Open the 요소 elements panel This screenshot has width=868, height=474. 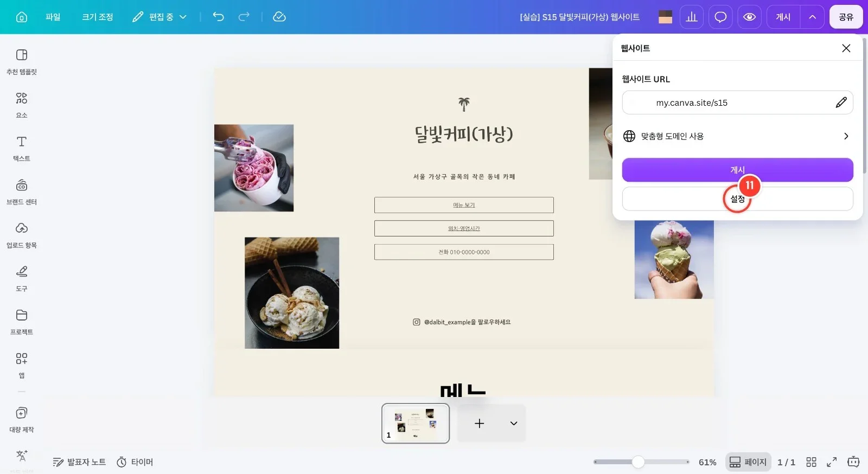point(22,105)
